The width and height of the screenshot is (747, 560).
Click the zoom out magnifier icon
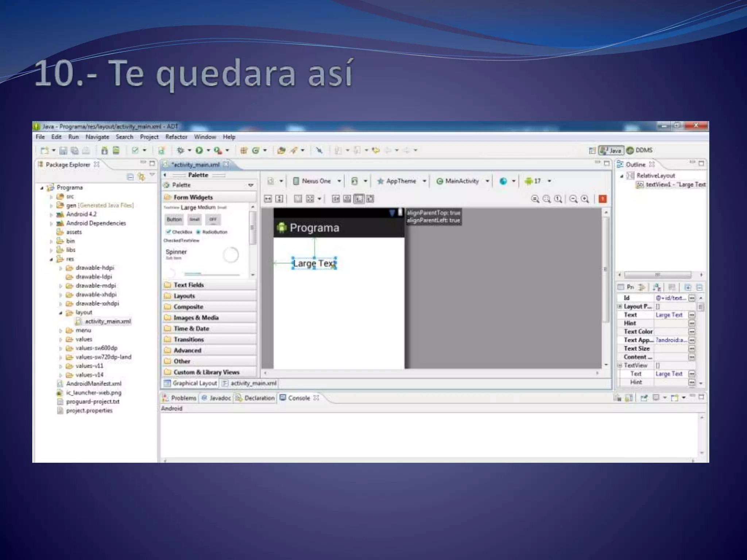click(x=573, y=199)
